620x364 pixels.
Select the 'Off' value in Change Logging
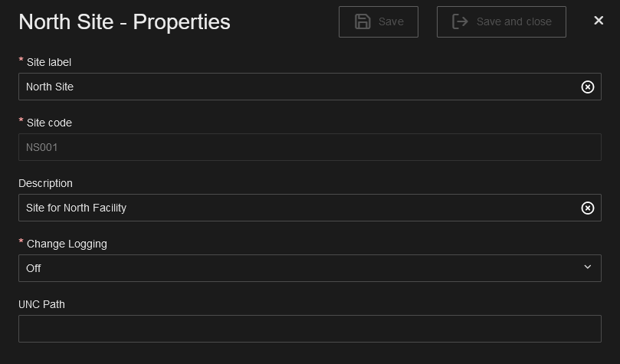(x=34, y=269)
